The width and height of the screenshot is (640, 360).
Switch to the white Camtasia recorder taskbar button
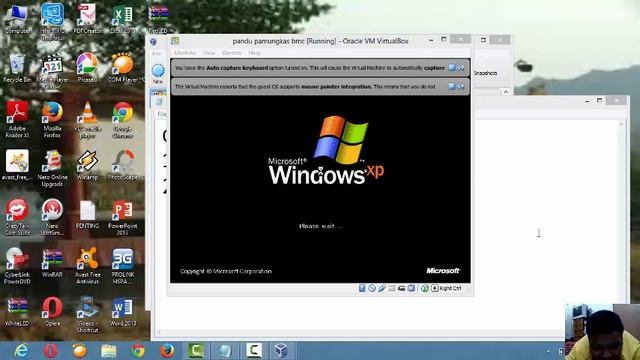click(x=254, y=351)
